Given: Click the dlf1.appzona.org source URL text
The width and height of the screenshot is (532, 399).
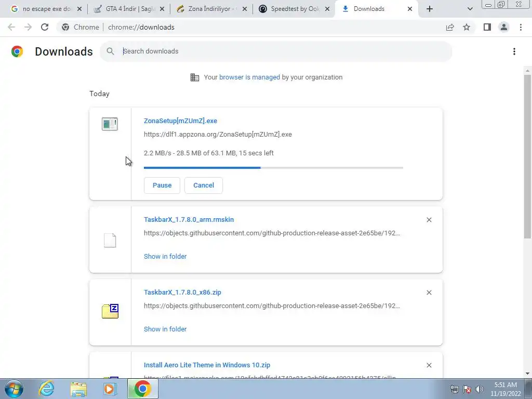Looking at the screenshot, I should pyautogui.click(x=218, y=135).
